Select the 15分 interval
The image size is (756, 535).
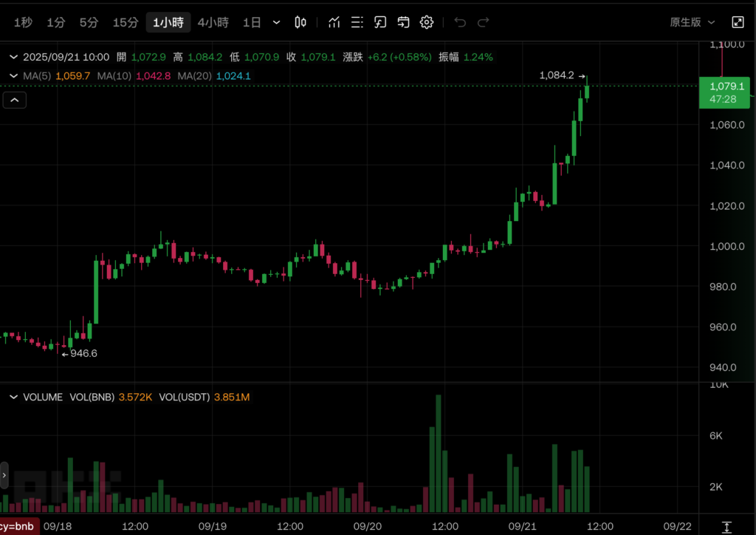(x=126, y=22)
